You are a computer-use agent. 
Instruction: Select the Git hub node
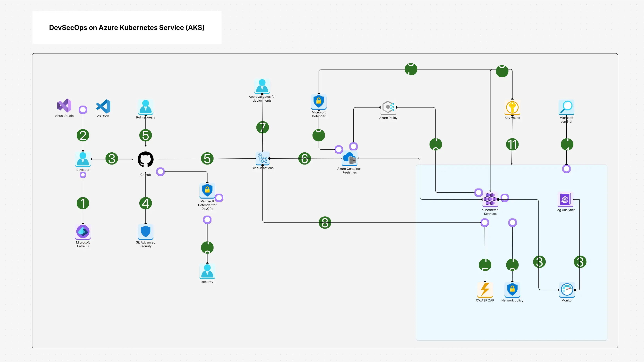point(145,160)
